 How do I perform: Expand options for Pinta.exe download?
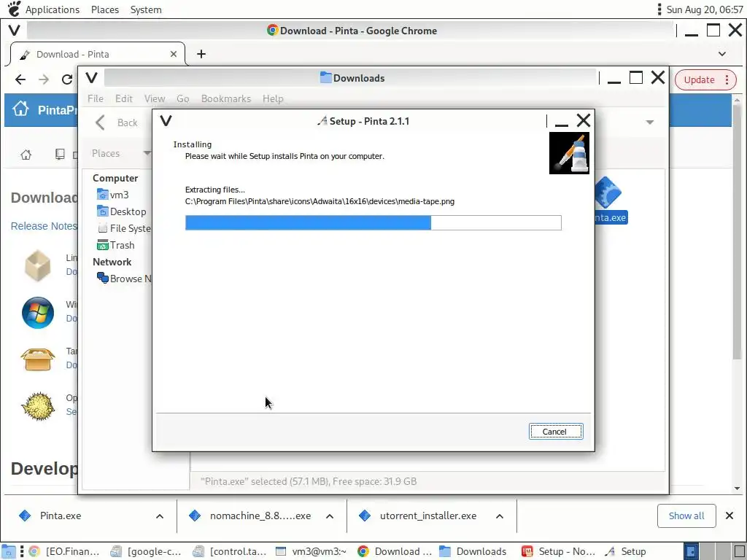[x=160, y=516]
